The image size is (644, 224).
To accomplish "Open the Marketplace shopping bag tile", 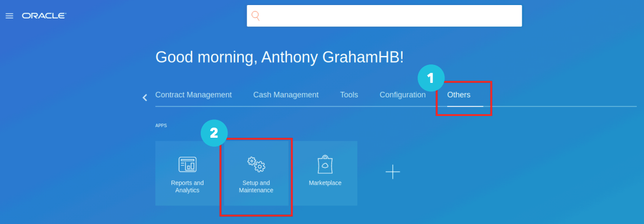I will click(x=325, y=173).
